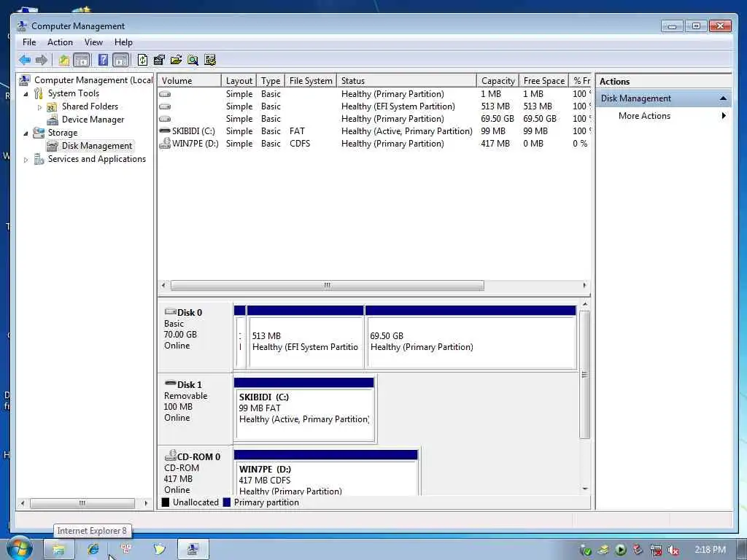The height and width of the screenshot is (560, 747).
Task: Sort by the File System column header
Action: point(311,80)
